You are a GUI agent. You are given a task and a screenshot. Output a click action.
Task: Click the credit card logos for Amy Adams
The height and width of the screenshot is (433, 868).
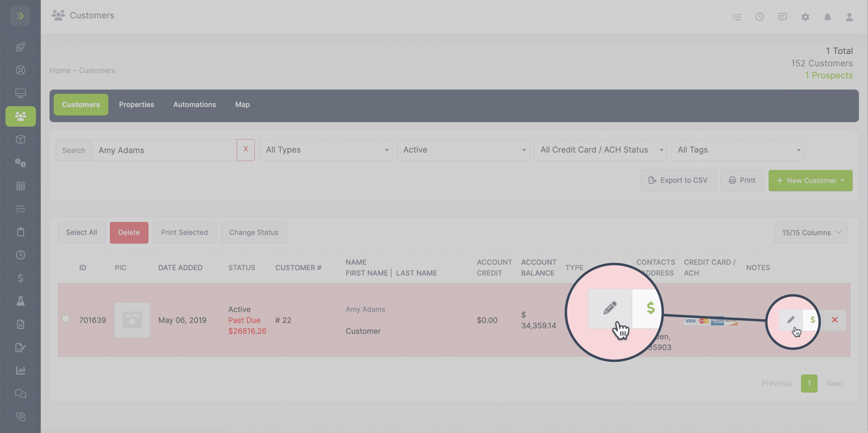711,321
